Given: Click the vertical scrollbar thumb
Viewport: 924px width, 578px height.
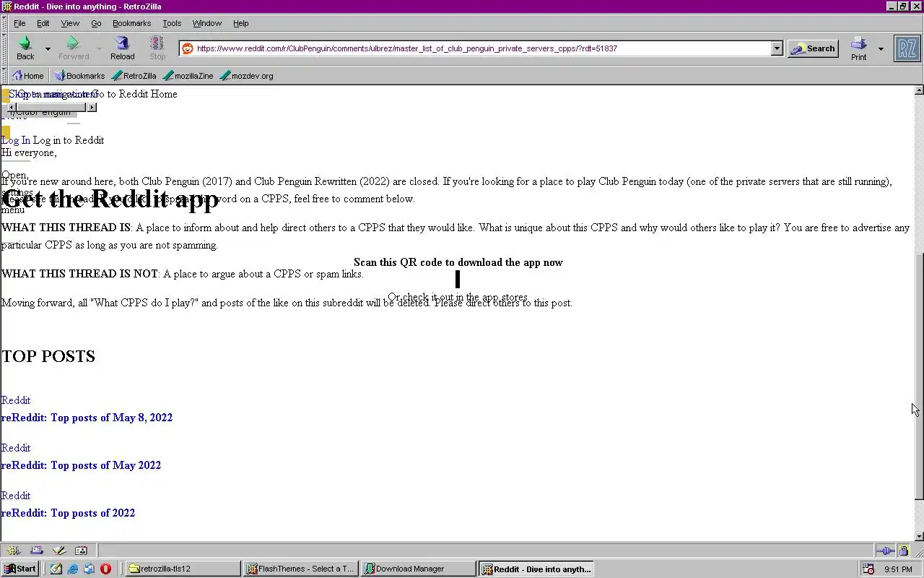Looking at the screenshot, I should [919, 376].
